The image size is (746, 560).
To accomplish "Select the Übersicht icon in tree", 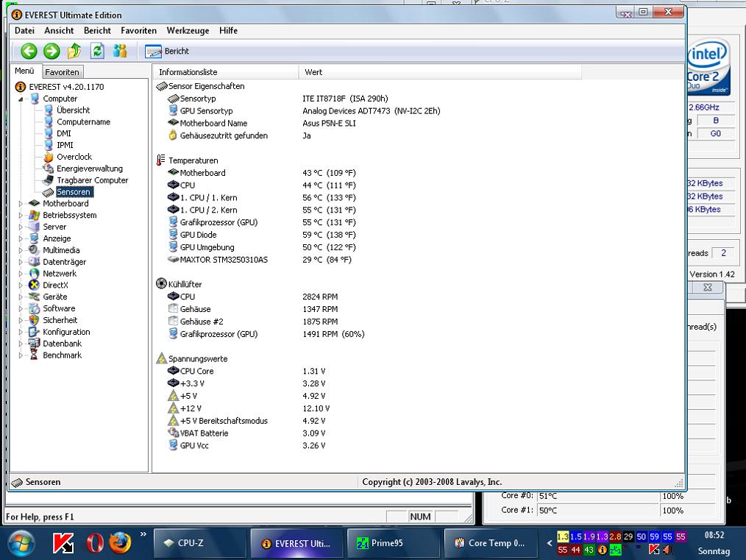I will pos(48,110).
